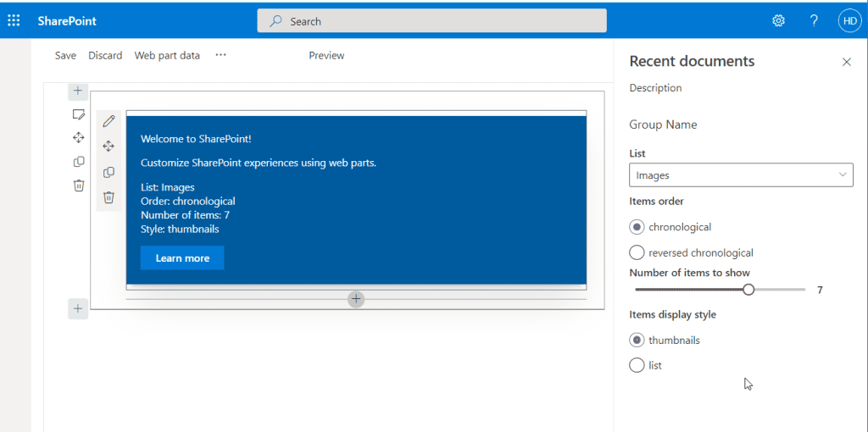Open the app launcher waffle icon
Screen dimensions: 868x432
[x=14, y=21]
